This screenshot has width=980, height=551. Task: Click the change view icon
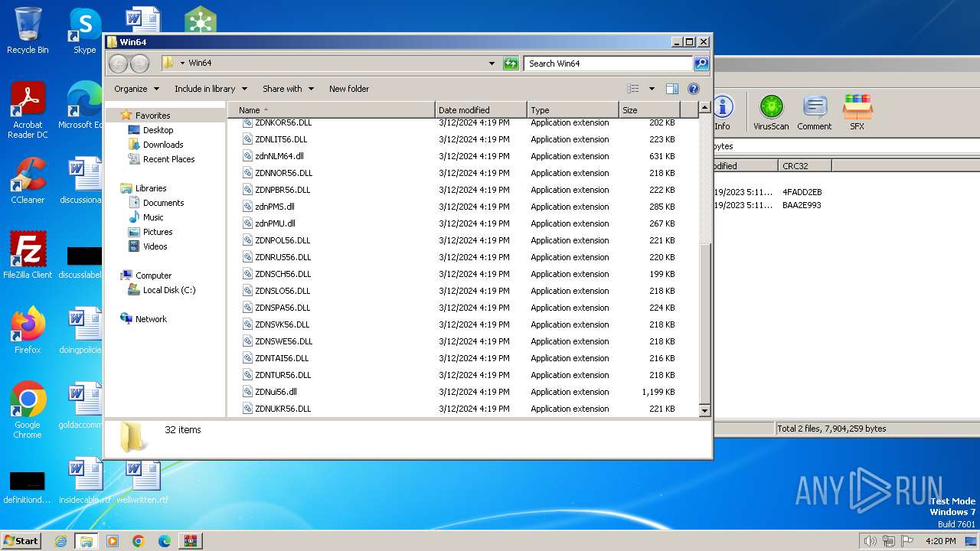(633, 89)
